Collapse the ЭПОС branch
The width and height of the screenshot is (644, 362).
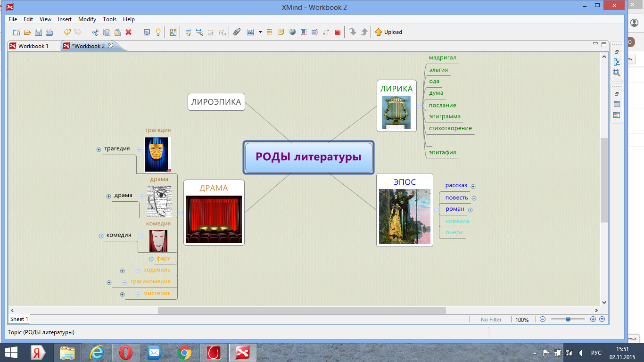click(x=436, y=210)
